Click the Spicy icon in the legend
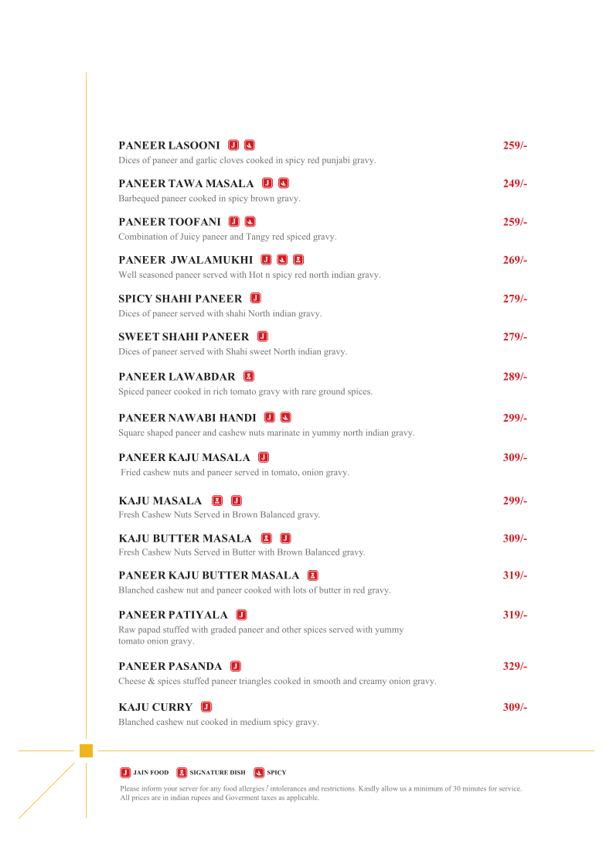The image size is (613, 868). tap(259, 772)
